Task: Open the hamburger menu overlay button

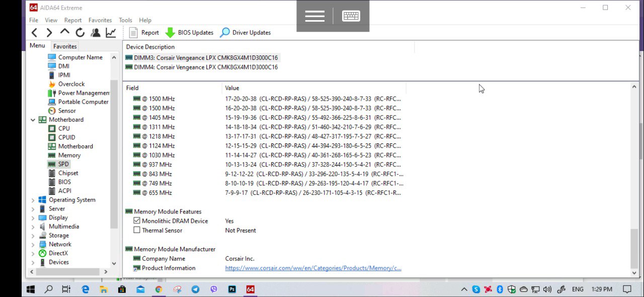Action: tap(314, 16)
